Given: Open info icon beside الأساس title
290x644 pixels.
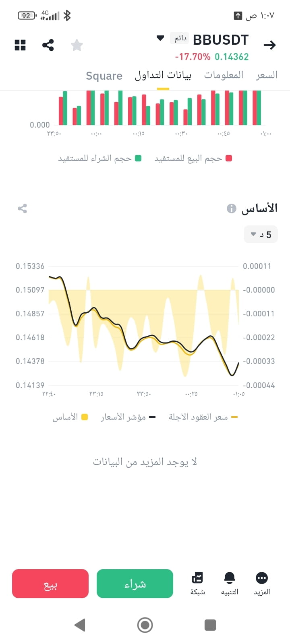Looking at the screenshot, I should point(231,208).
